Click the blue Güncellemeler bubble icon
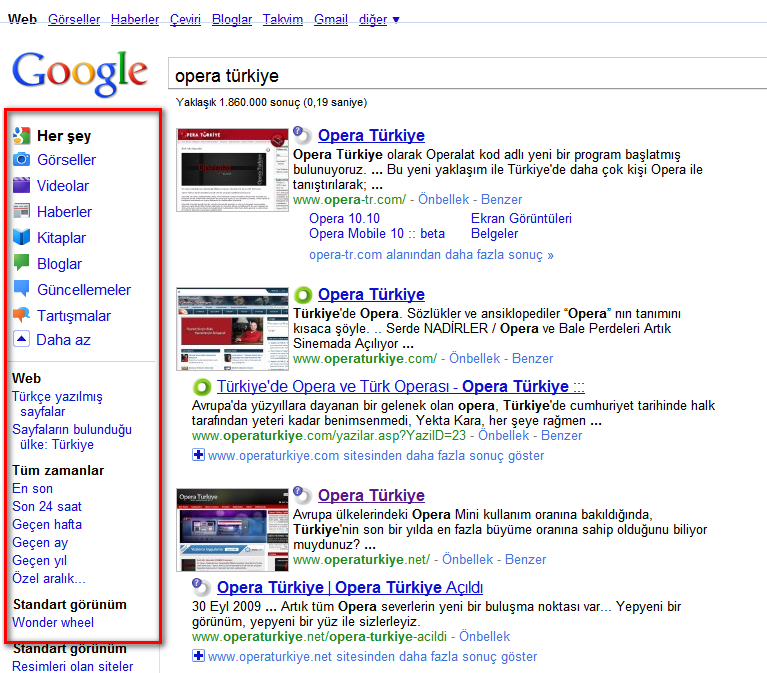This screenshot has width=767, height=673. [22, 289]
